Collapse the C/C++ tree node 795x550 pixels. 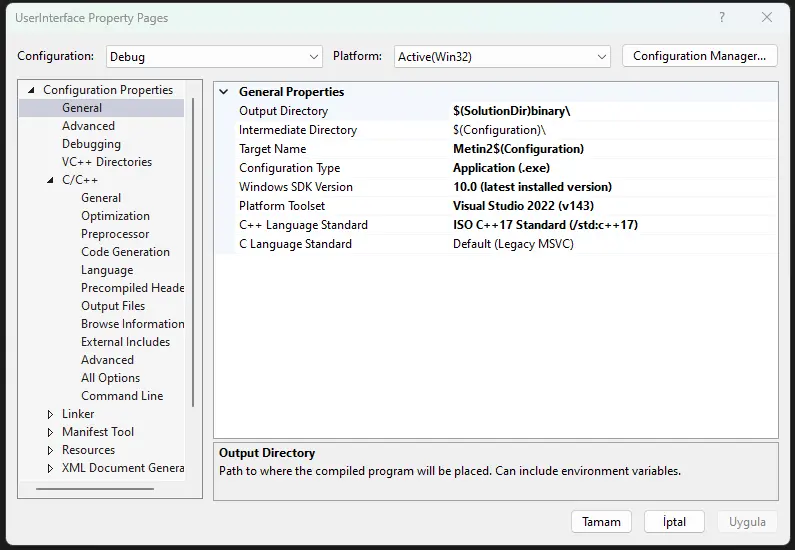(x=51, y=180)
